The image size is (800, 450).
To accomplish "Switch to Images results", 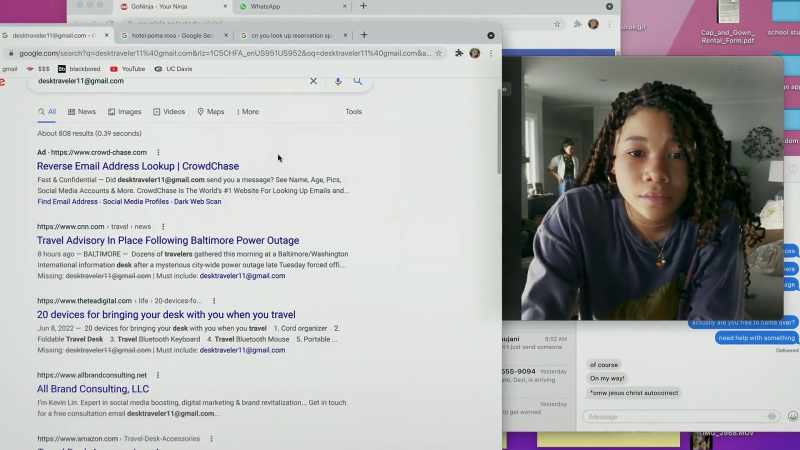I will click(x=124, y=112).
